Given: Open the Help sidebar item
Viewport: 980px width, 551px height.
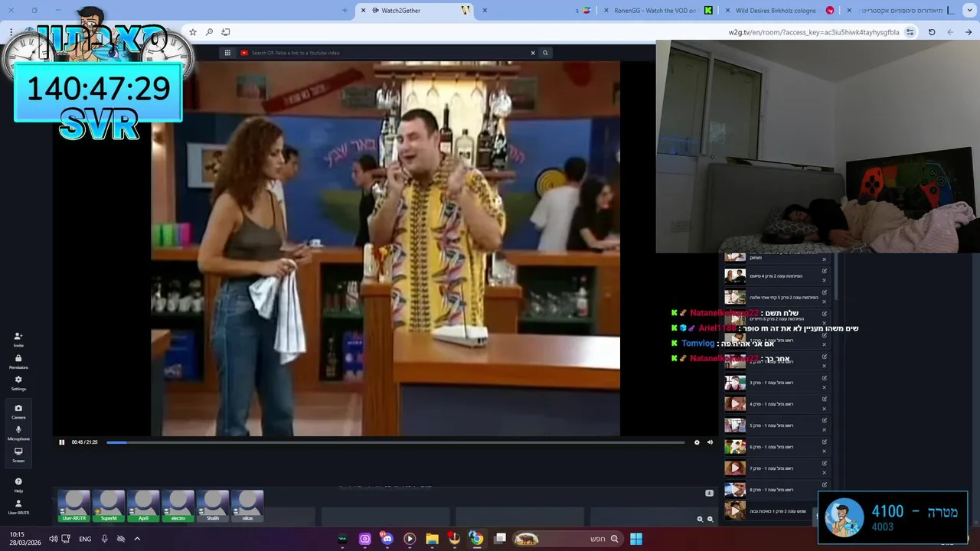Looking at the screenshot, I should click(18, 485).
